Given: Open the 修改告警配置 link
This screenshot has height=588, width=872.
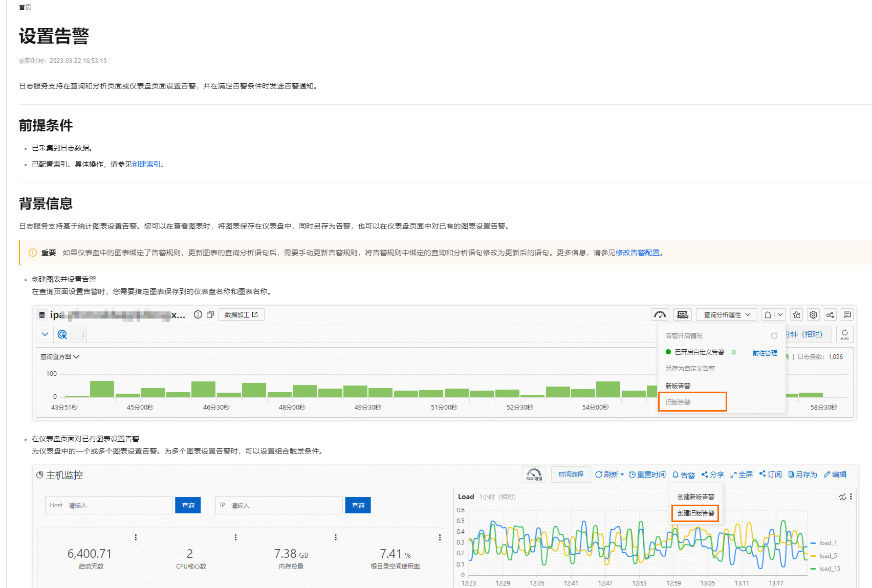Looking at the screenshot, I should point(637,253).
